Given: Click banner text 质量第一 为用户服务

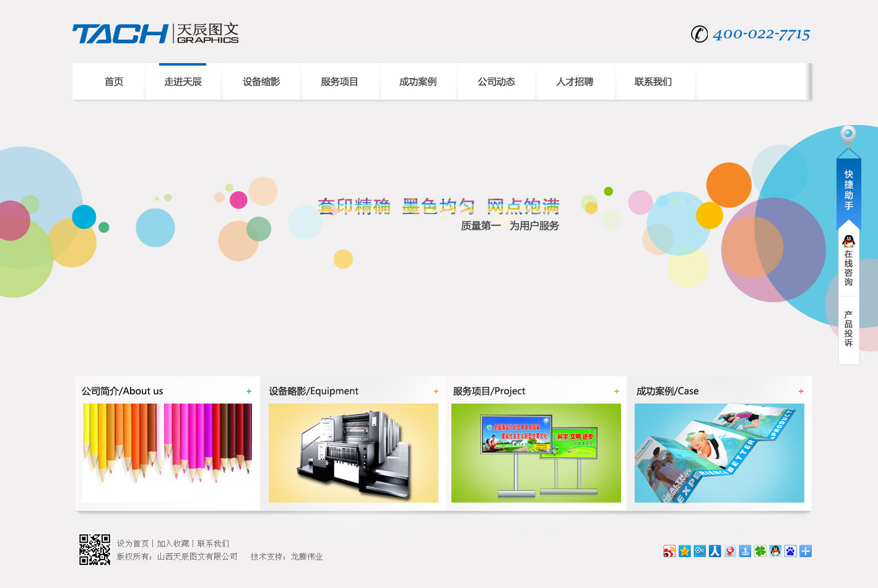Looking at the screenshot, I should point(510,226).
